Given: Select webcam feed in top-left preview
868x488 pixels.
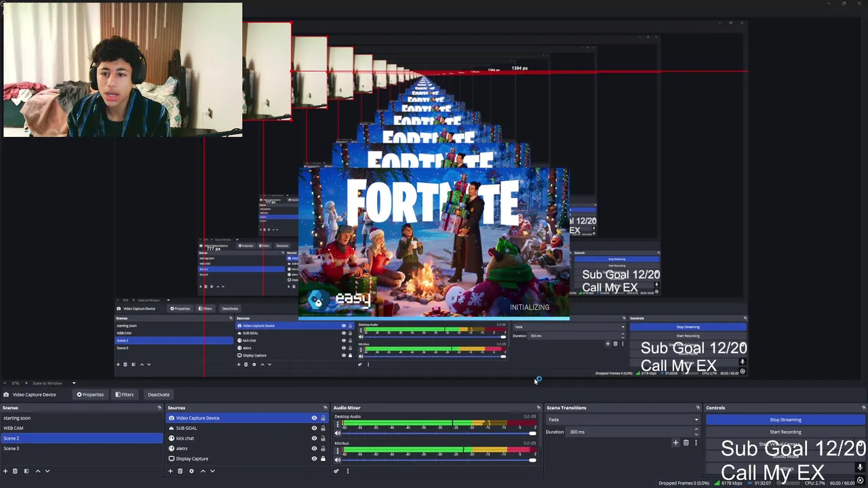Looking at the screenshot, I should click(123, 70).
